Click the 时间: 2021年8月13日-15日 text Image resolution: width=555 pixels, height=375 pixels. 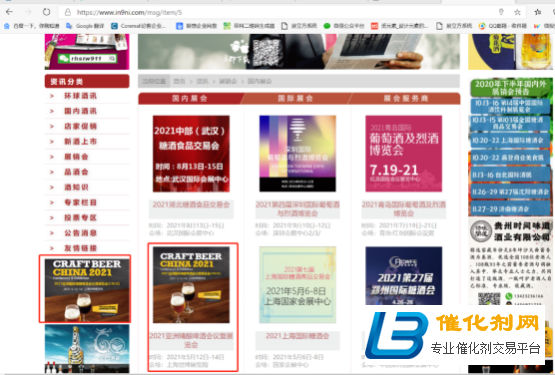coord(187,226)
